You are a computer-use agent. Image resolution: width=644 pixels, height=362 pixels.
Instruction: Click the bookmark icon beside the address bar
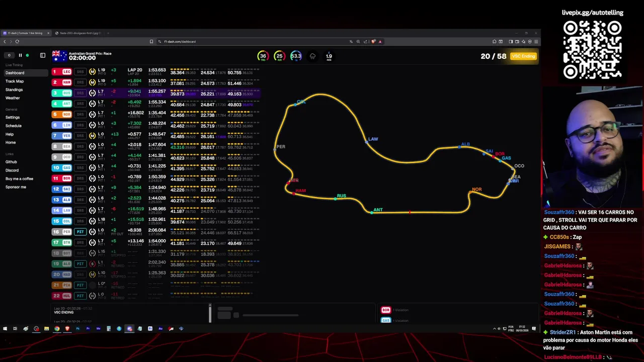pos(151,42)
